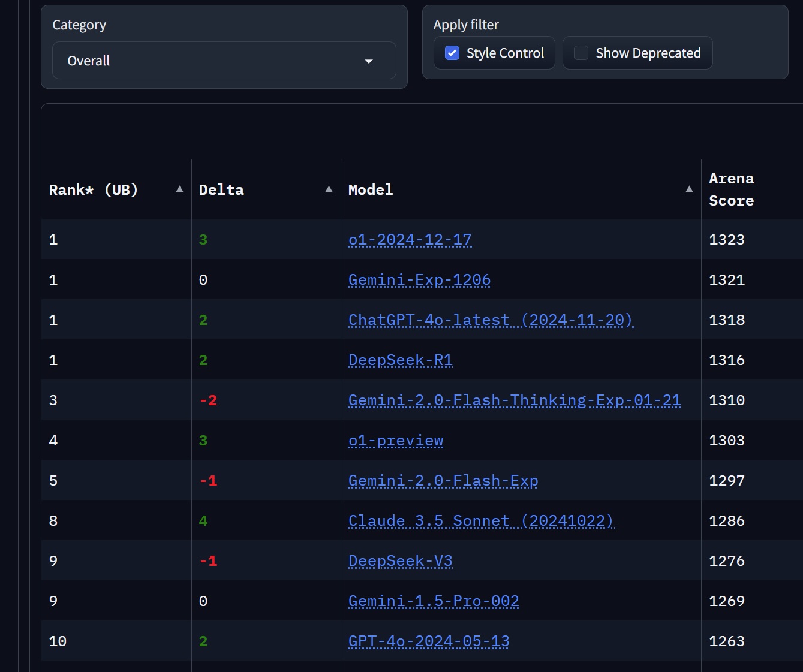Screen dimensions: 803x672
Task: Click the delta 2 in DeepSeek-R1 row
Action: pyautogui.click(x=203, y=360)
